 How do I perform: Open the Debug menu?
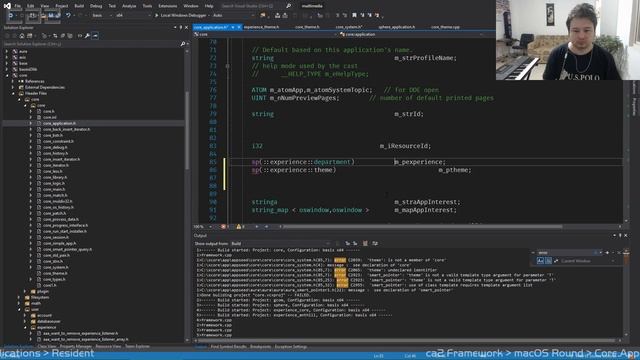pyautogui.click(x=96, y=6)
